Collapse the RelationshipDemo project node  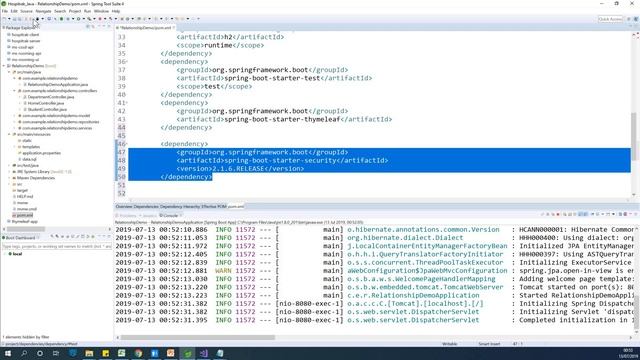(4, 66)
